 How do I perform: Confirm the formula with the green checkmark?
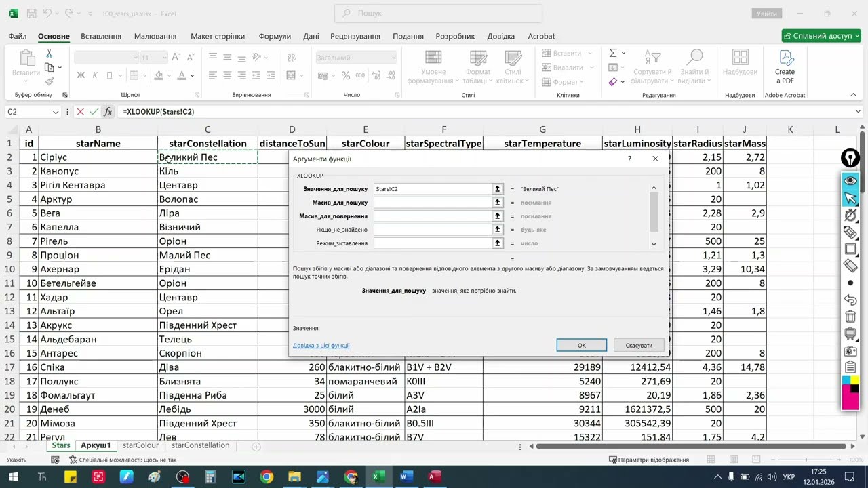94,112
